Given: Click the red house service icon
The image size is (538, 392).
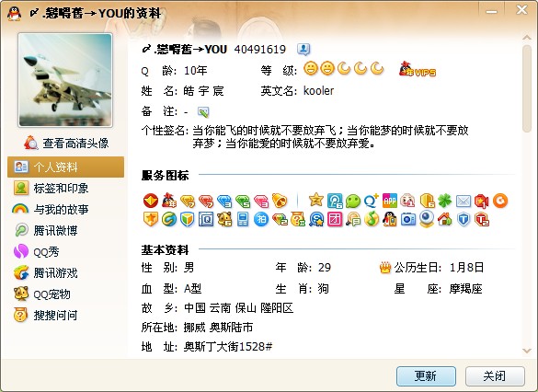Looking at the screenshot, I should [445, 220].
